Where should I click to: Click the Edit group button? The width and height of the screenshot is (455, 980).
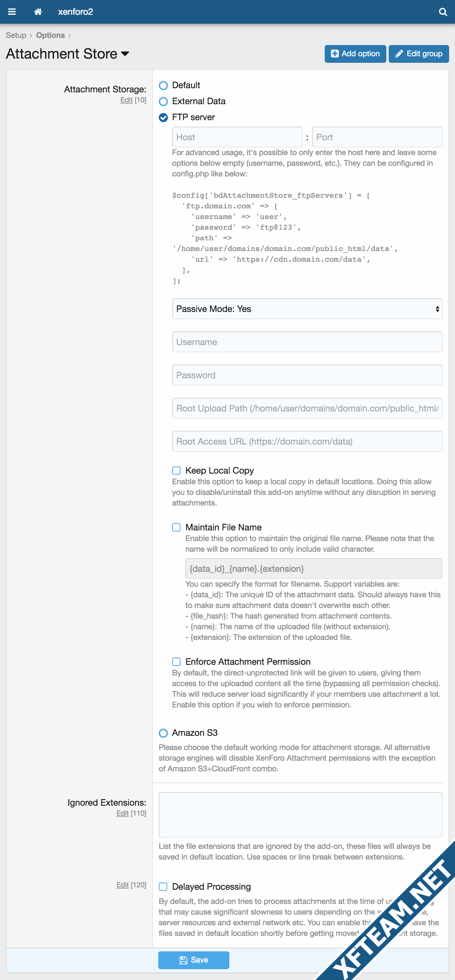click(419, 54)
